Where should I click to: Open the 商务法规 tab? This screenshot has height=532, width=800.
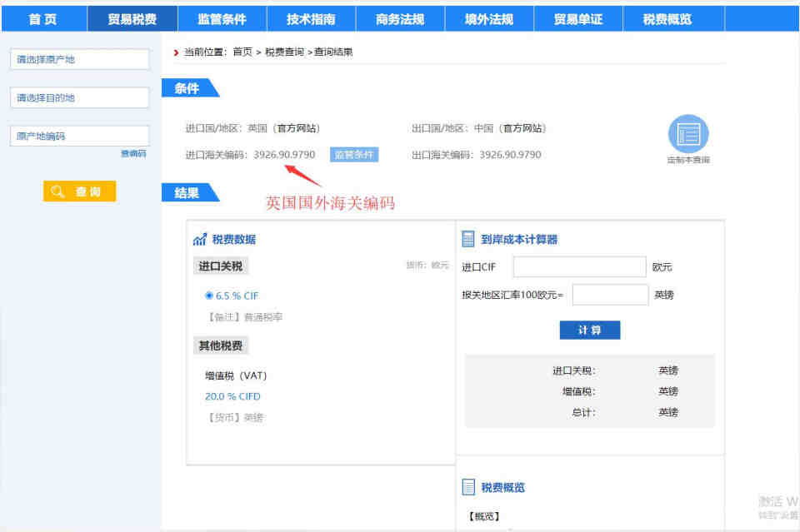pyautogui.click(x=400, y=19)
